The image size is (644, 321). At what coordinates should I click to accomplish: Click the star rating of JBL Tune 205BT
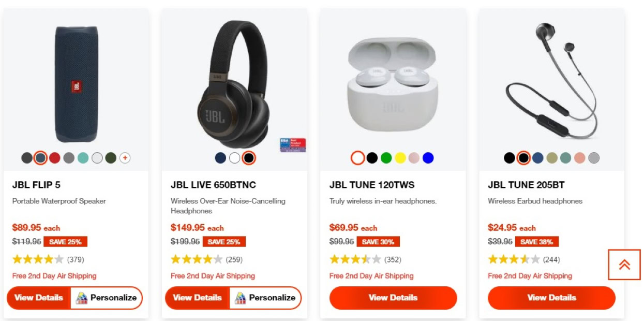tap(514, 259)
